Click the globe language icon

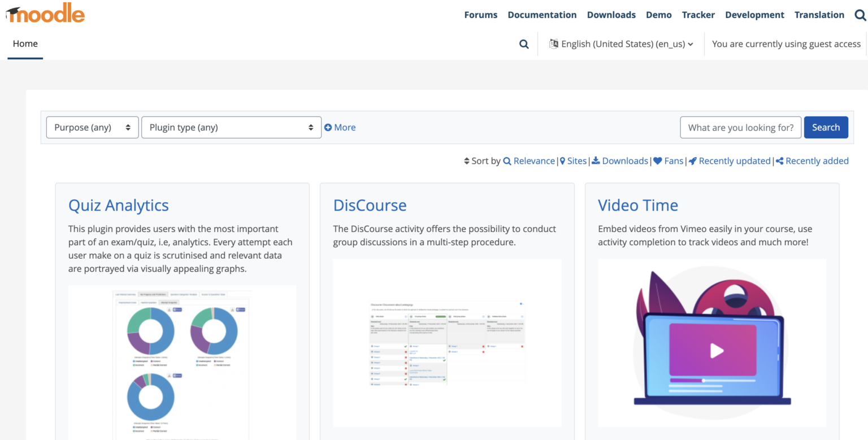point(552,43)
